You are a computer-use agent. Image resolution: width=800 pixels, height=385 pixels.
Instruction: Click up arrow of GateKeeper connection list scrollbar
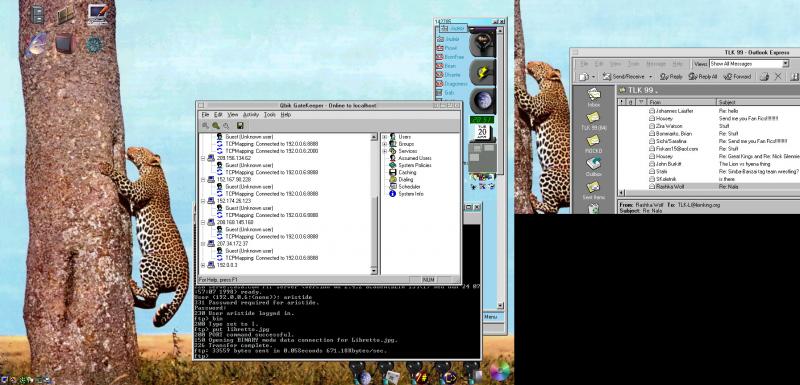tap(374, 137)
